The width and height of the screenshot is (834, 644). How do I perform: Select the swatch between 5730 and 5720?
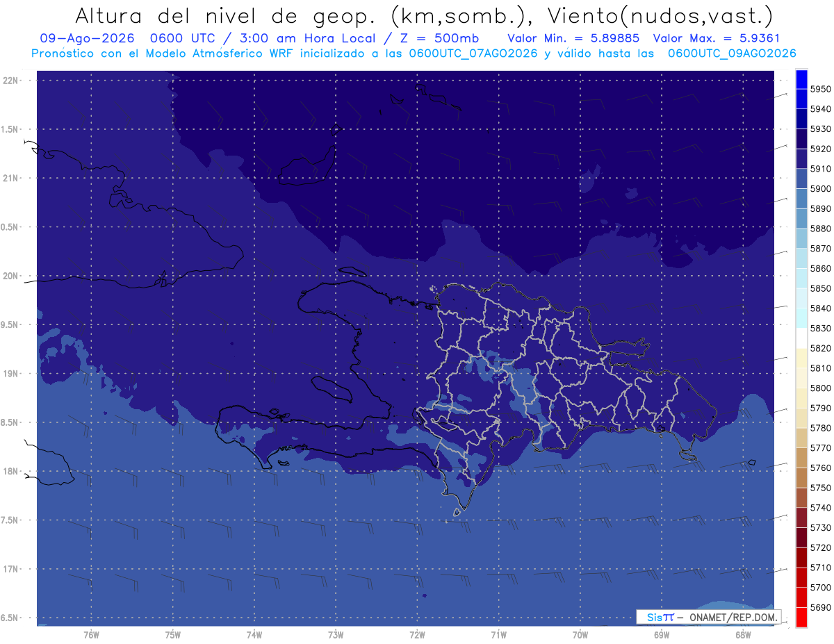801,538
